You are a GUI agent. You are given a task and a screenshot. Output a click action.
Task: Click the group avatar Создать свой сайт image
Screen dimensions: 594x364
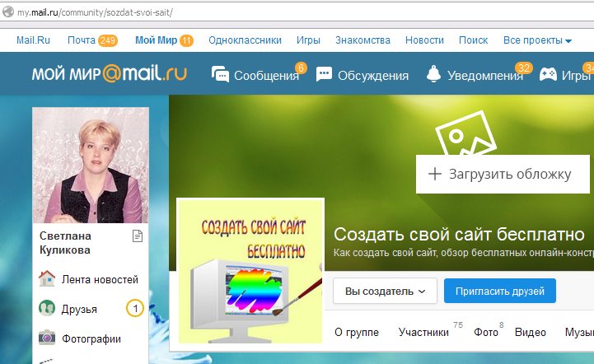pyautogui.click(x=250, y=271)
